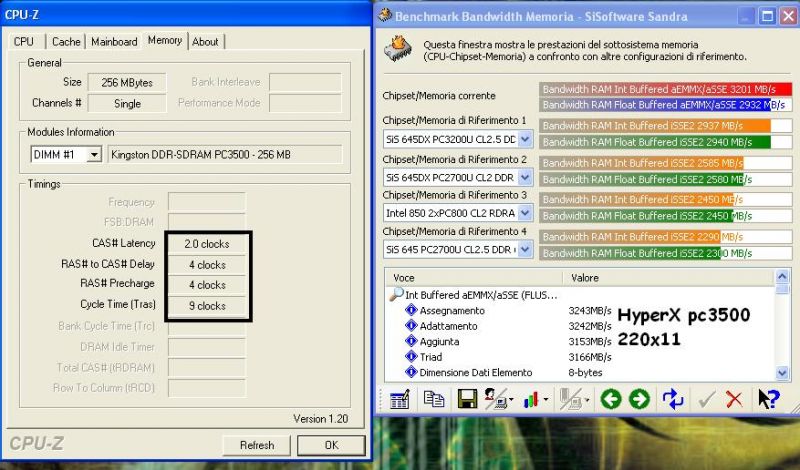The width and height of the screenshot is (800, 470).
Task: Switch to the Cache tab in CPU-Z
Action: (x=66, y=41)
